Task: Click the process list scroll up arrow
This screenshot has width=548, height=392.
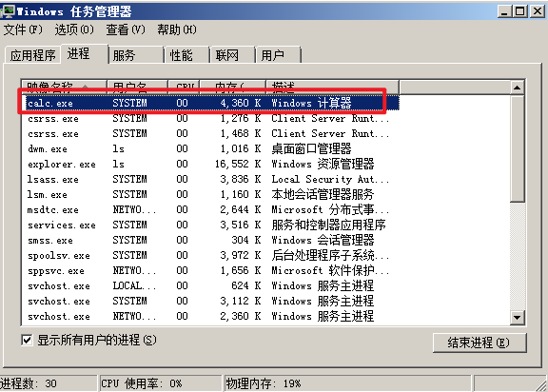Action: click(x=517, y=88)
